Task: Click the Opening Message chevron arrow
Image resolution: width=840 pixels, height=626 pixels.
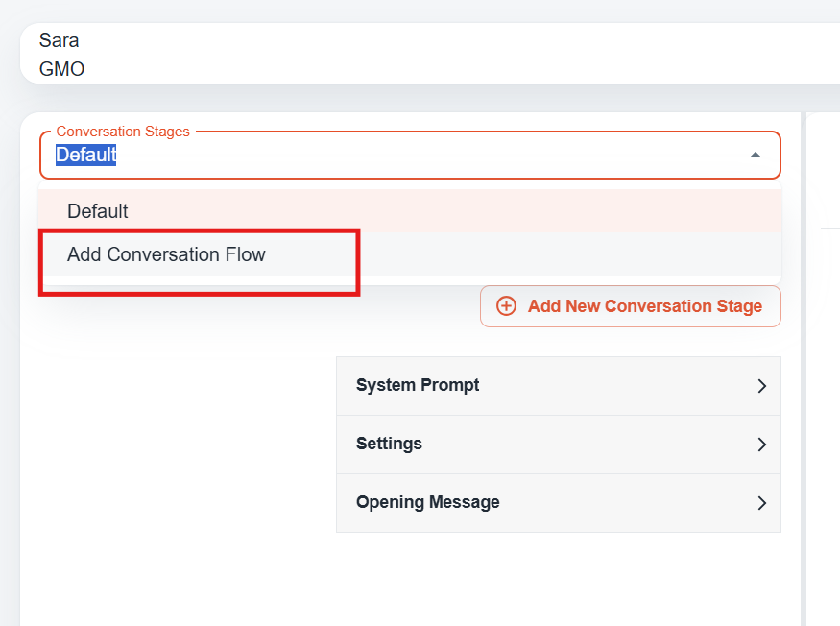Action: tap(762, 503)
